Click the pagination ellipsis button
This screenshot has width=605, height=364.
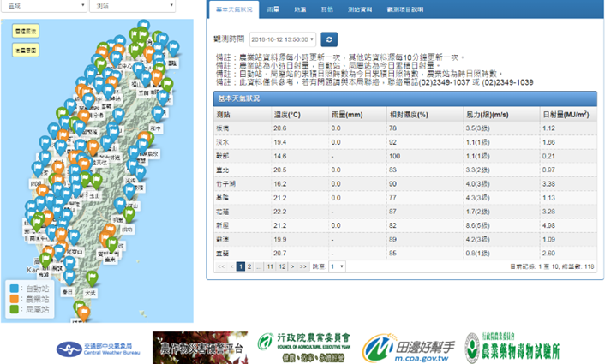click(x=259, y=266)
